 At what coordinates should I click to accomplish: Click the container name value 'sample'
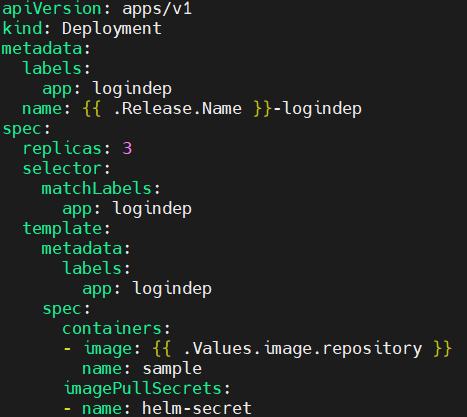pyautogui.click(x=172, y=369)
